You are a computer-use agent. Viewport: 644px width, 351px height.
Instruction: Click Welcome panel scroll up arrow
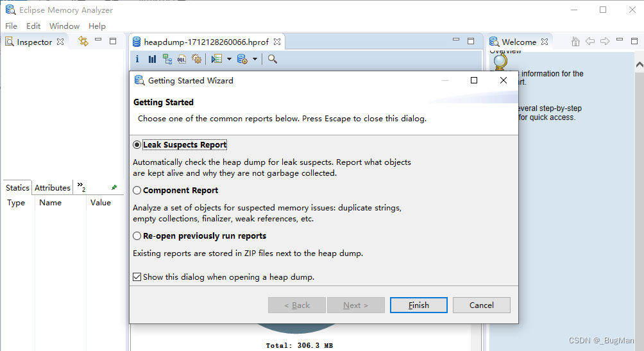(x=640, y=65)
